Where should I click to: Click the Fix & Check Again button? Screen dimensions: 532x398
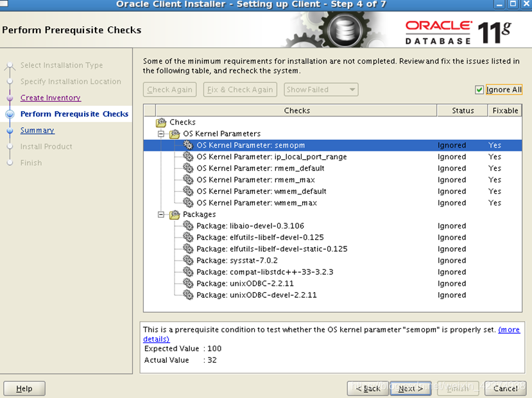(240, 90)
